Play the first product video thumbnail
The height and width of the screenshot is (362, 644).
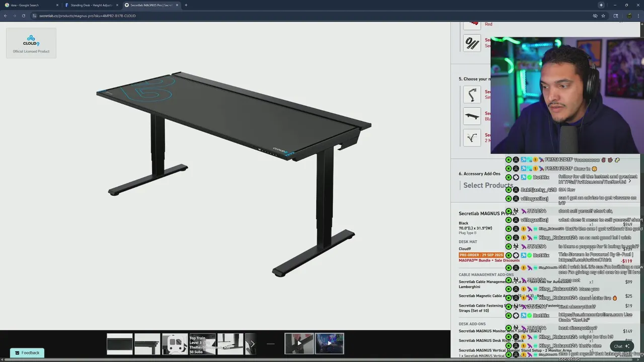(x=299, y=344)
